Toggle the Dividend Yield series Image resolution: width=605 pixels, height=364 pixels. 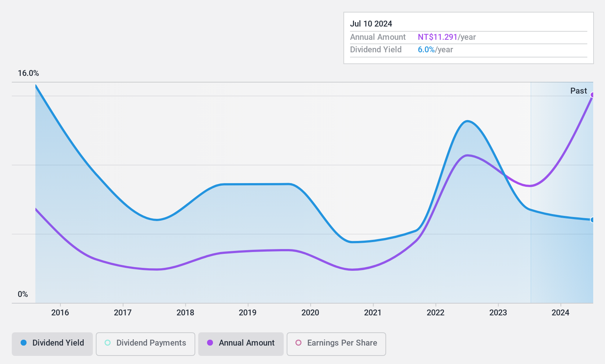pos(52,344)
